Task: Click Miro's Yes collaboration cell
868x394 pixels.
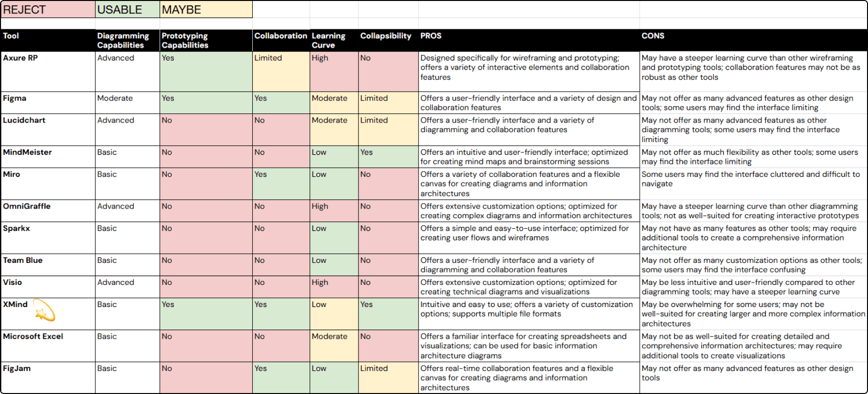Action: 281,184
